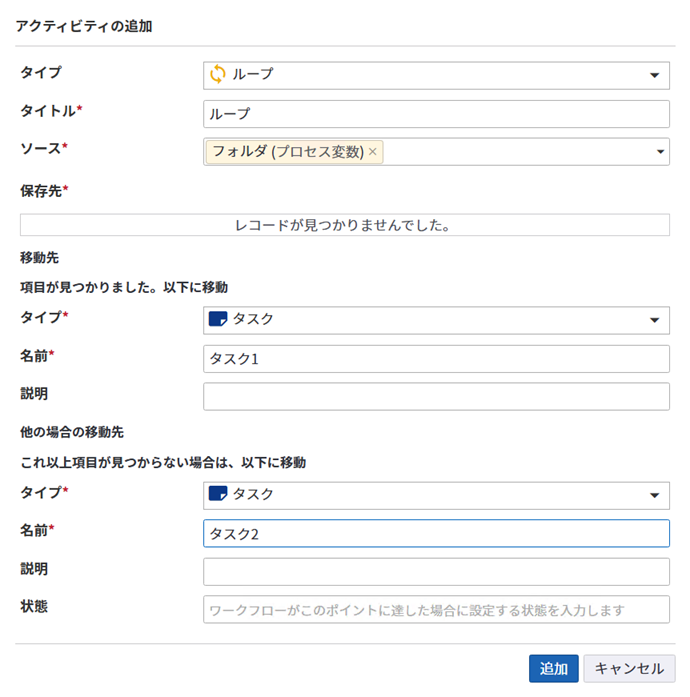The image size is (690, 697).
Task: Focus the 名前 field containing タスク1
Action: pyautogui.click(x=436, y=359)
